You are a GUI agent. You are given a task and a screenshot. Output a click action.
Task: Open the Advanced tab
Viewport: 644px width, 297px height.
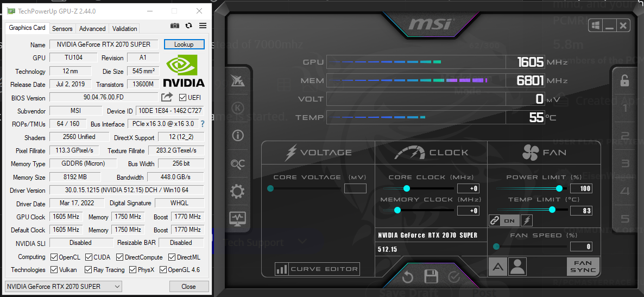click(x=92, y=28)
